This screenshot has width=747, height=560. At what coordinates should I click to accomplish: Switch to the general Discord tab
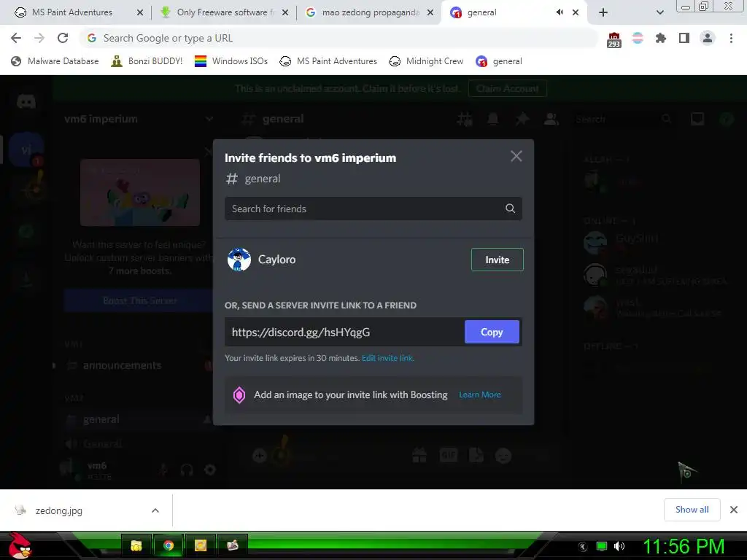click(x=500, y=12)
